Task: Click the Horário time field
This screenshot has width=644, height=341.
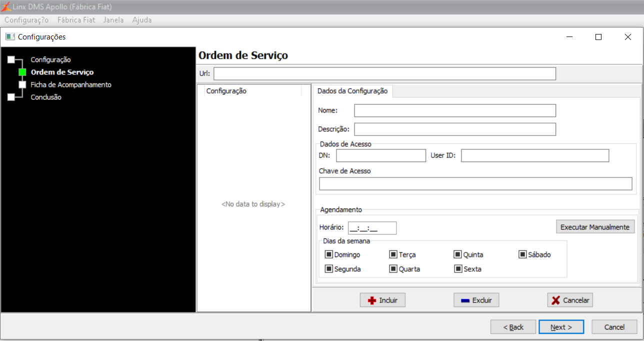Action: coord(372,228)
